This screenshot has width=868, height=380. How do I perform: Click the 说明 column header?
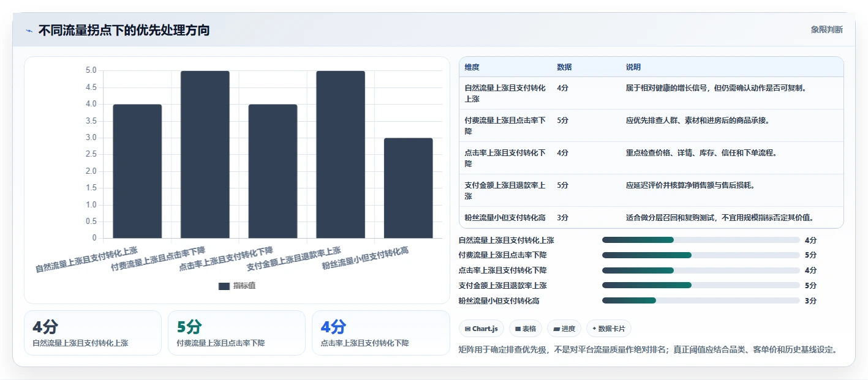pos(633,67)
